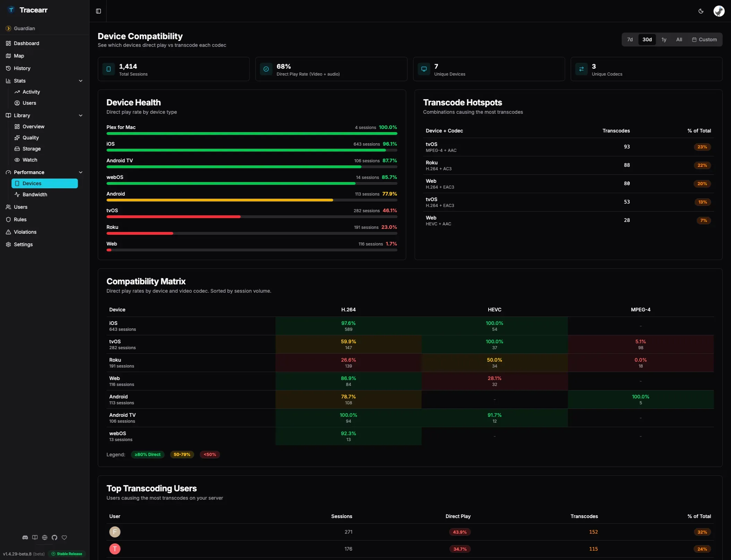Click the HEVC matrix column header
Image resolution: width=731 pixels, height=560 pixels.
click(494, 310)
